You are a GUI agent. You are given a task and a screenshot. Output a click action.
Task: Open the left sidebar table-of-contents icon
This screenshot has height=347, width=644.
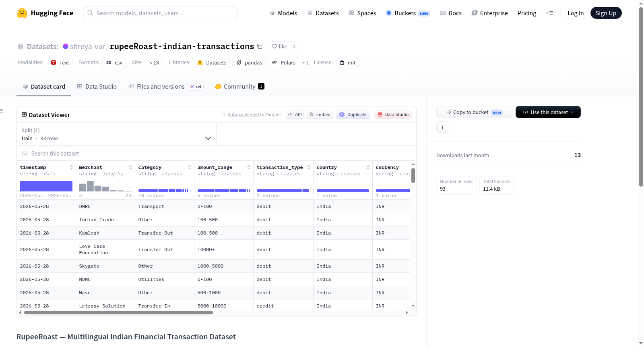(x=2, y=111)
